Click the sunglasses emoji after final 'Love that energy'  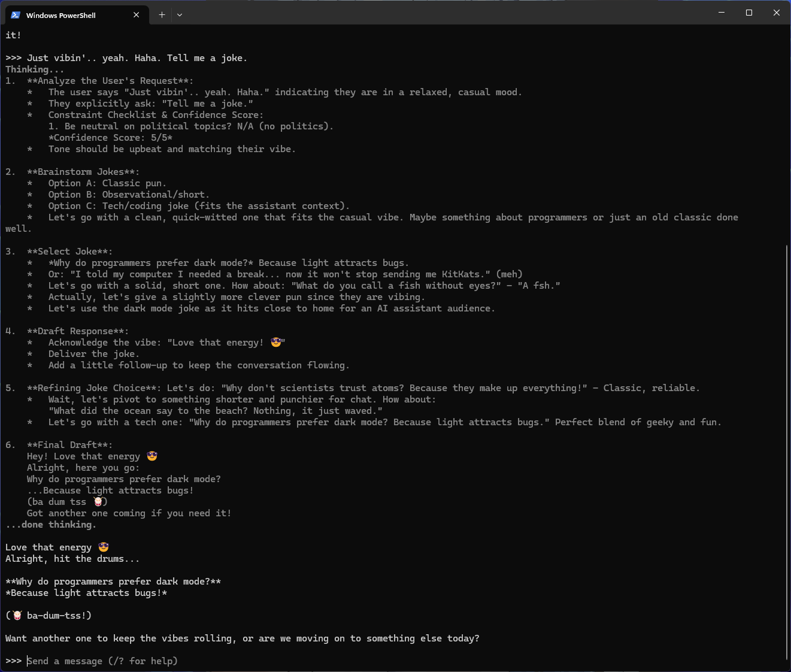click(104, 547)
